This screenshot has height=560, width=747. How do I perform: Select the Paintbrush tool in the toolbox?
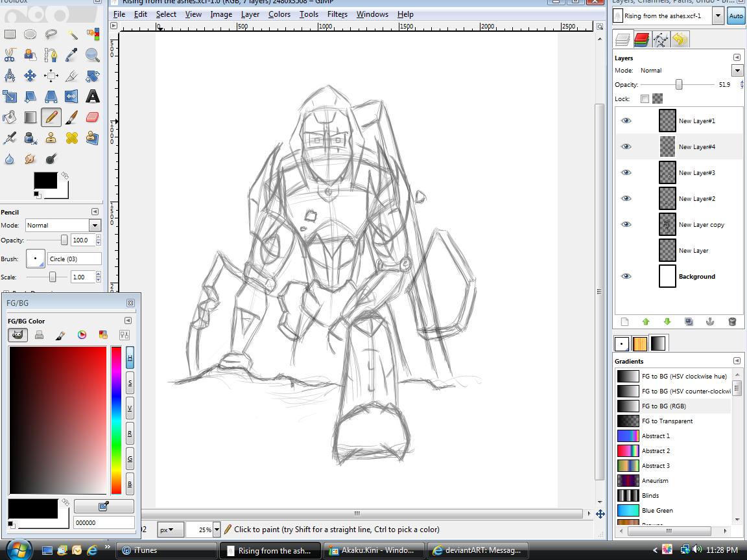click(x=71, y=117)
